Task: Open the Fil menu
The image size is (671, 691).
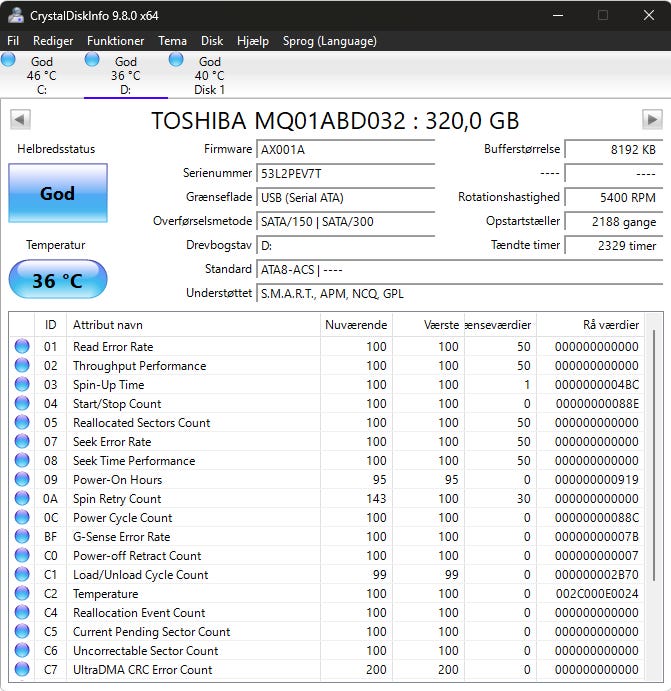Action: coord(14,41)
